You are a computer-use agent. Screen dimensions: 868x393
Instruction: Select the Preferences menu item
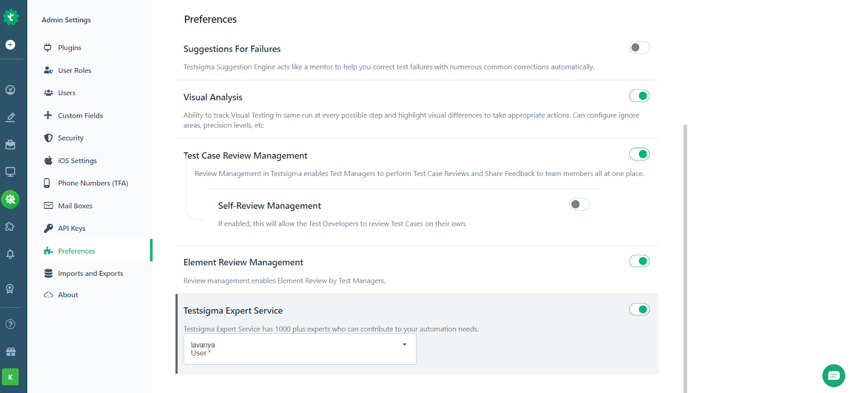coord(95,251)
